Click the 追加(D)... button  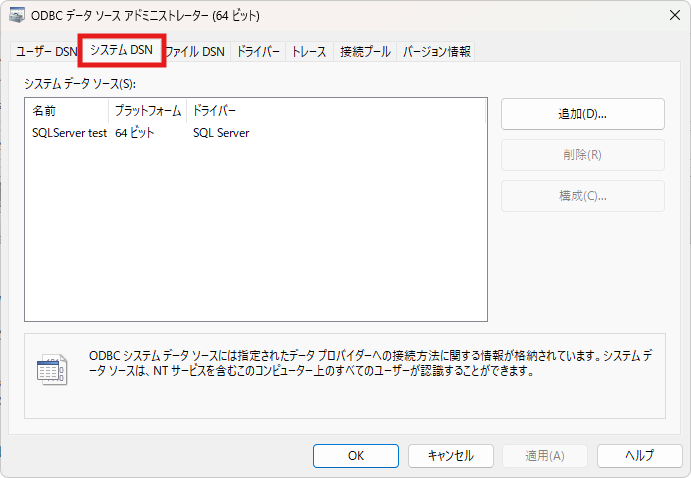(x=583, y=114)
